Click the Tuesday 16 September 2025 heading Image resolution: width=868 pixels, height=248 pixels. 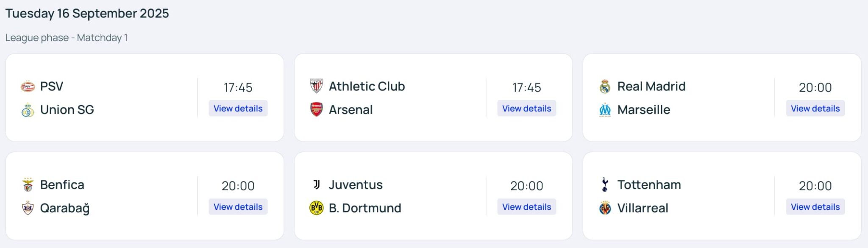click(x=87, y=14)
